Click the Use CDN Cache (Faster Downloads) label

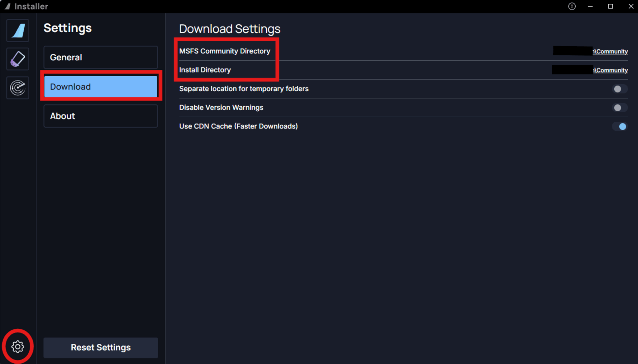238,126
